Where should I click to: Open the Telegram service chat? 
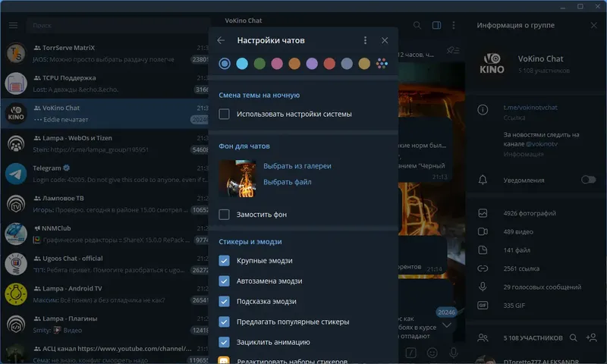click(105, 174)
